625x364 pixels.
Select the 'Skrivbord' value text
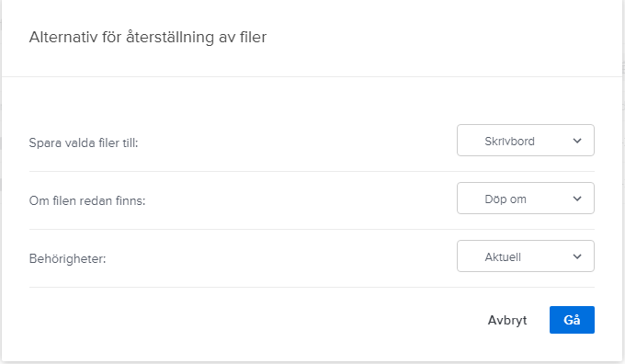tap(509, 142)
